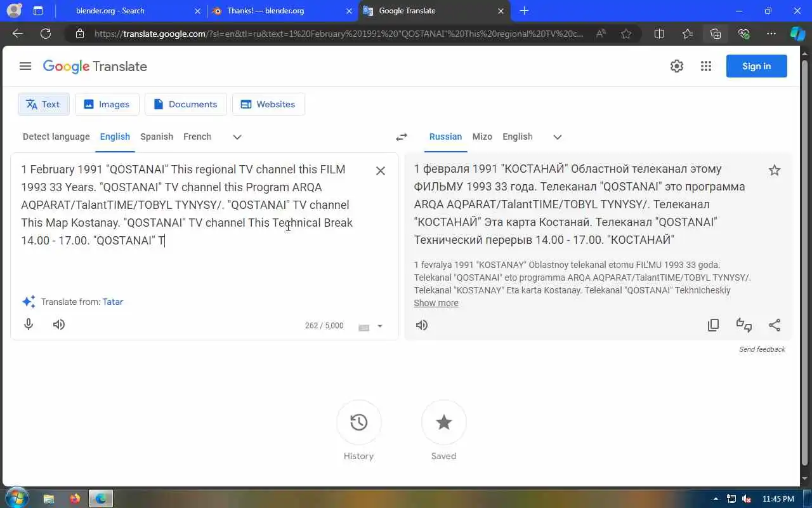Open input tools dropdown arrow

[380, 326]
